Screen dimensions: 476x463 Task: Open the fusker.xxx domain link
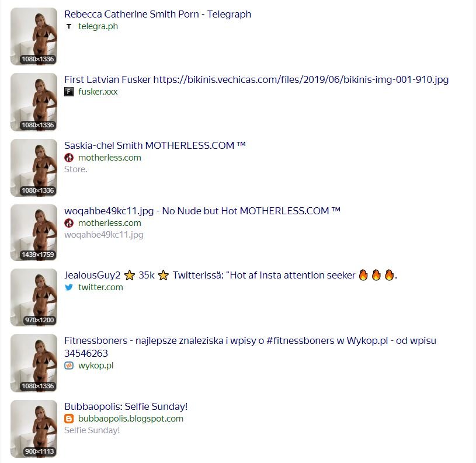point(98,92)
